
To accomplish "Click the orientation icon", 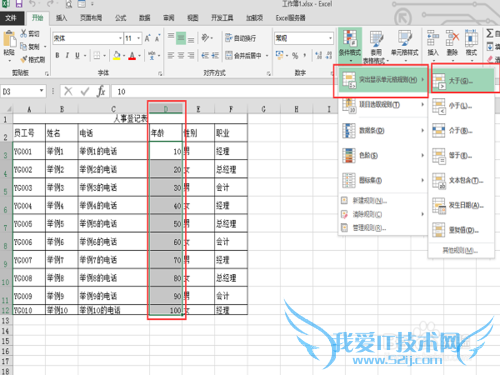I will point(205,38).
